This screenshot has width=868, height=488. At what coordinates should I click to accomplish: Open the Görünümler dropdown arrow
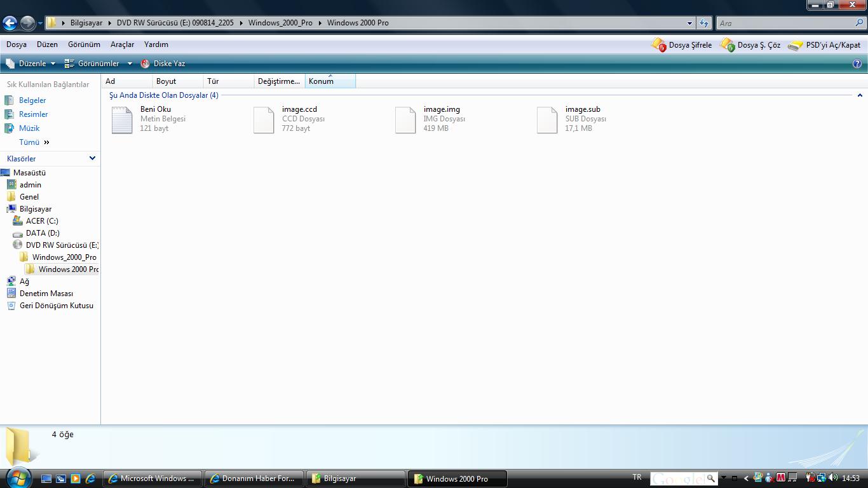130,64
